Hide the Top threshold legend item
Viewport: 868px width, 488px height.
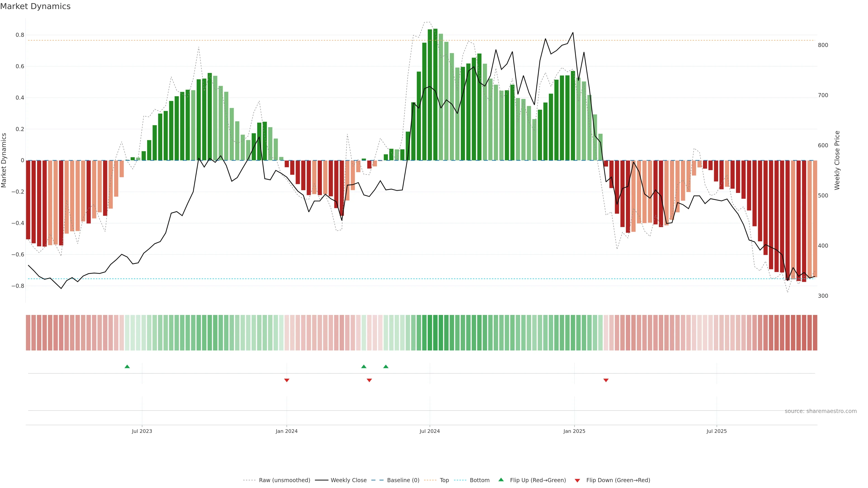tap(444, 480)
